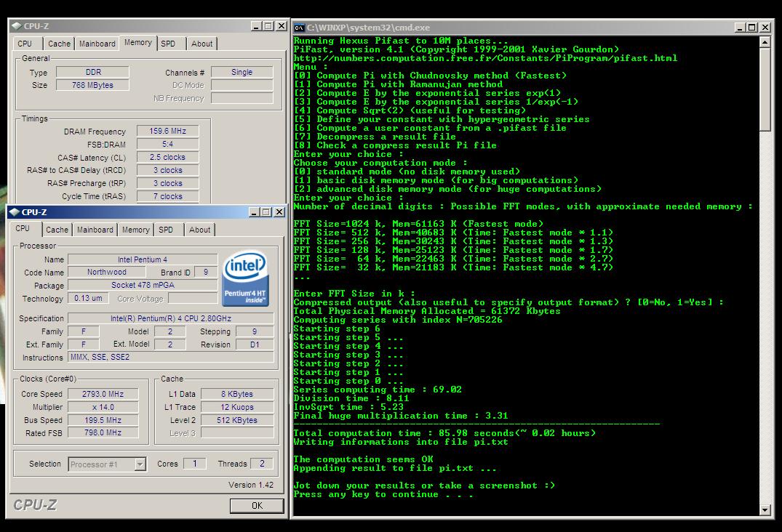Screen dimensions: 782x532
Task: Minimize the cmd.exe window
Action: coord(741,28)
